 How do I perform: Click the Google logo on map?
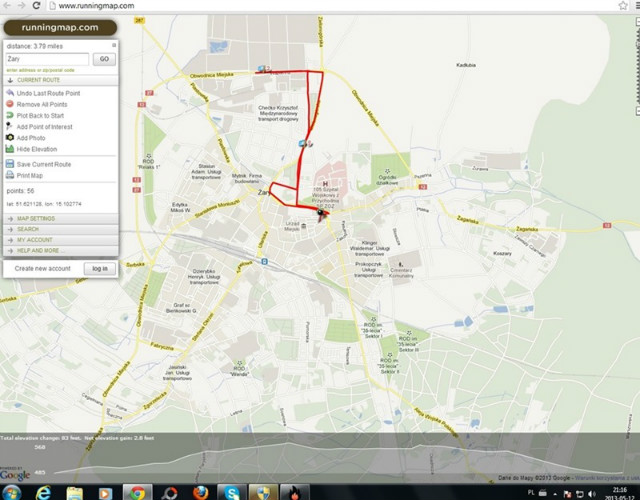pos(15,475)
